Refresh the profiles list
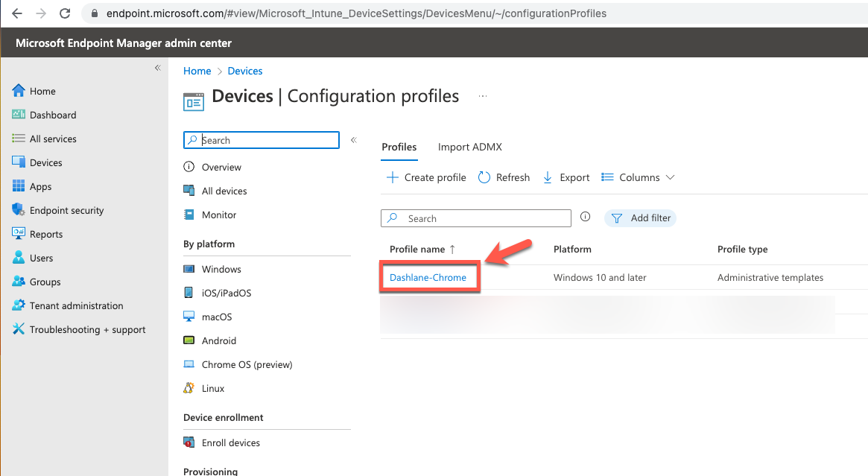The width and height of the screenshot is (868, 476). click(504, 177)
